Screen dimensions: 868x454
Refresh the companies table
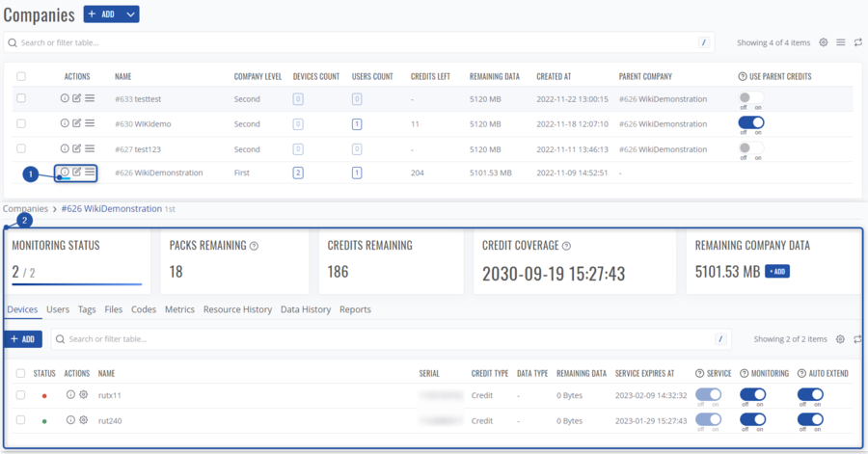coord(857,42)
